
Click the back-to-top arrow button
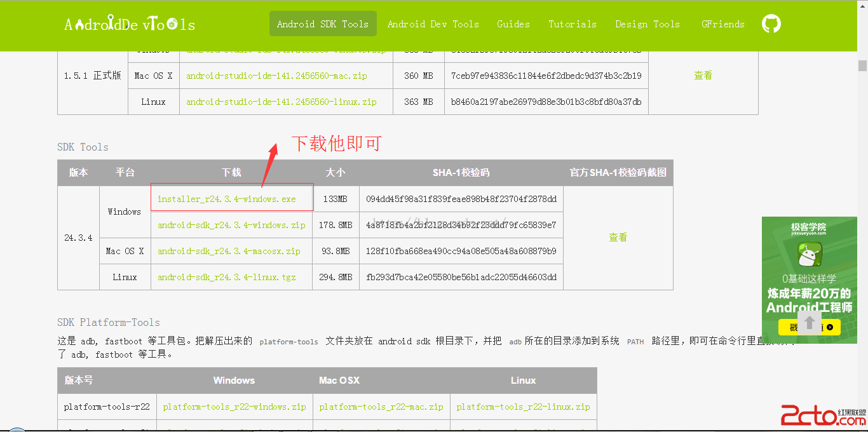[x=810, y=321]
